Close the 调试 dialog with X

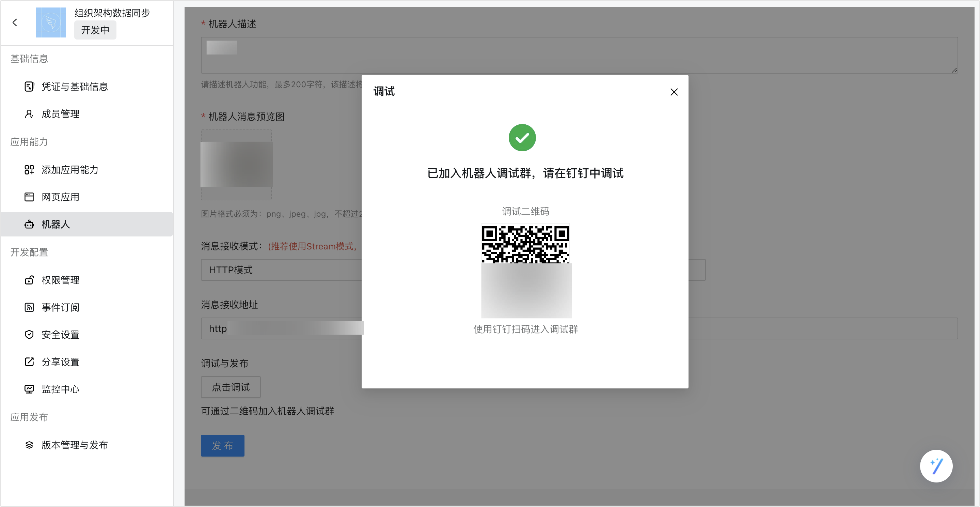(x=674, y=92)
